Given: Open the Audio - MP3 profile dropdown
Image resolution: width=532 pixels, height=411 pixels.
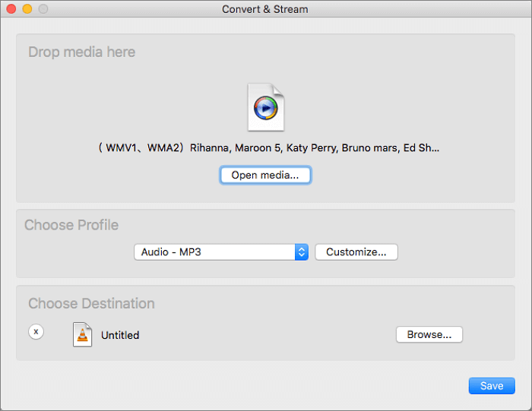Looking at the screenshot, I should tap(214, 252).
